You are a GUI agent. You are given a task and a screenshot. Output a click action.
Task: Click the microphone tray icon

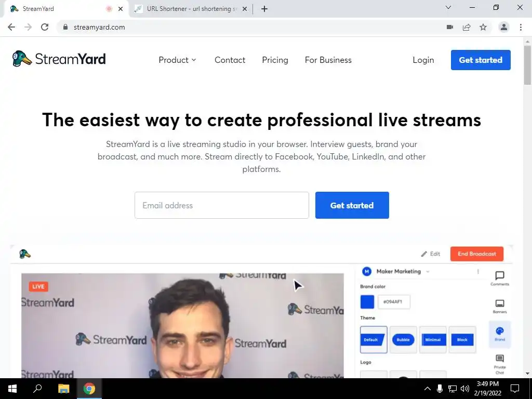(x=440, y=389)
